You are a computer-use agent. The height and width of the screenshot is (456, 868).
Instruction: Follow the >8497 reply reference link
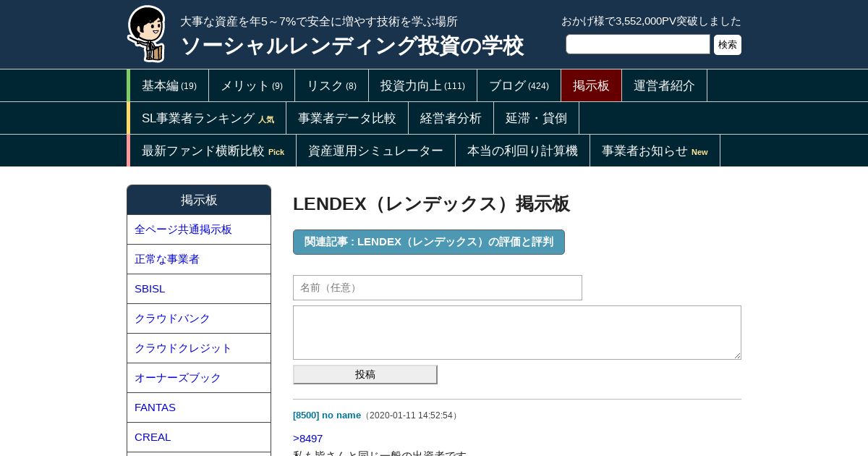308,439
